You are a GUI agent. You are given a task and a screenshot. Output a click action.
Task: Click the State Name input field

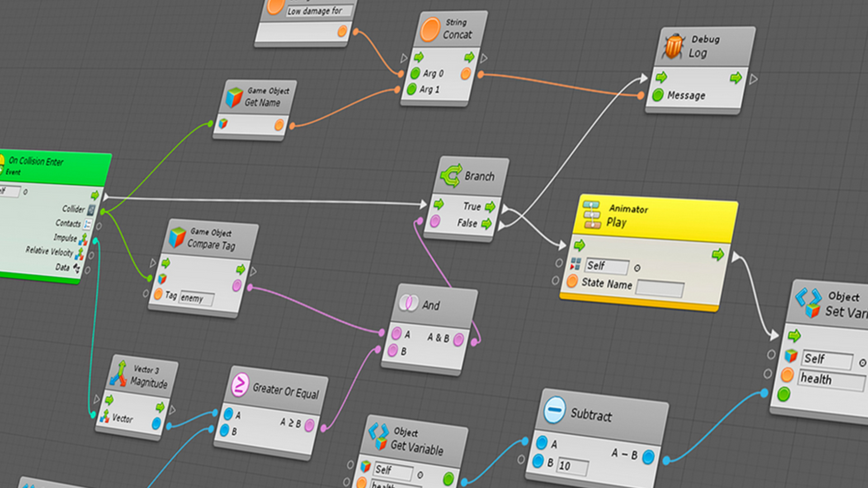pyautogui.click(x=659, y=288)
